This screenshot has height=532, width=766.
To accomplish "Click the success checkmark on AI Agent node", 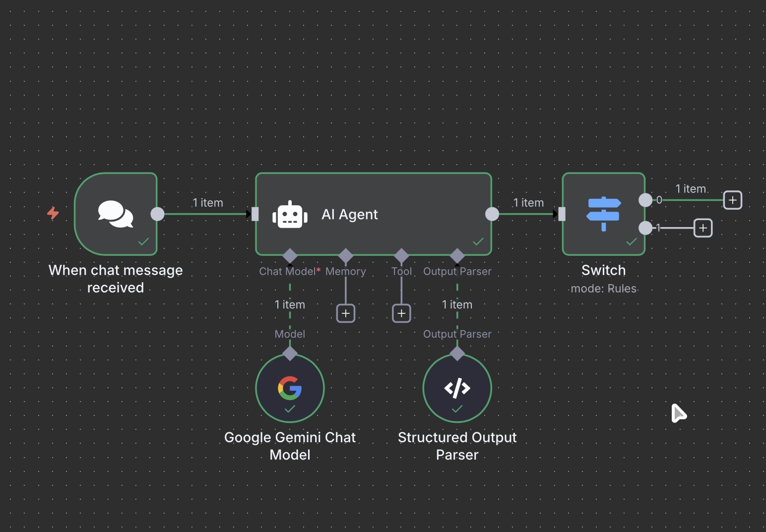I will (478, 241).
